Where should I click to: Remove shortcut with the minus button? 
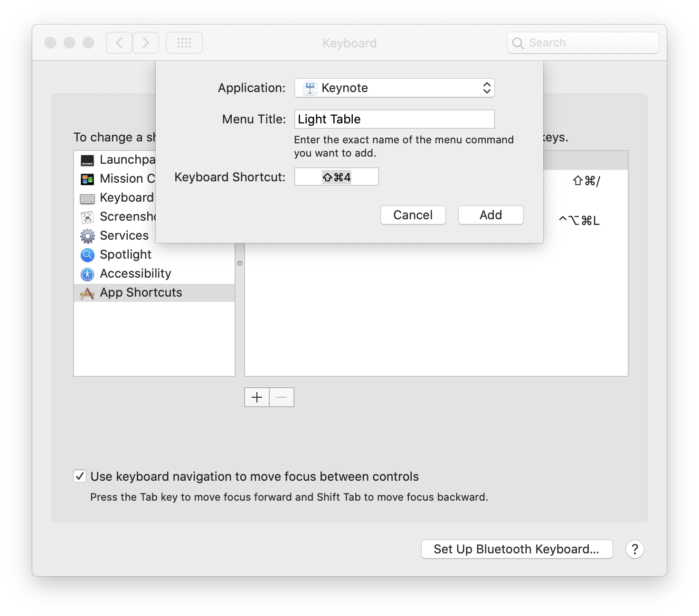click(282, 397)
